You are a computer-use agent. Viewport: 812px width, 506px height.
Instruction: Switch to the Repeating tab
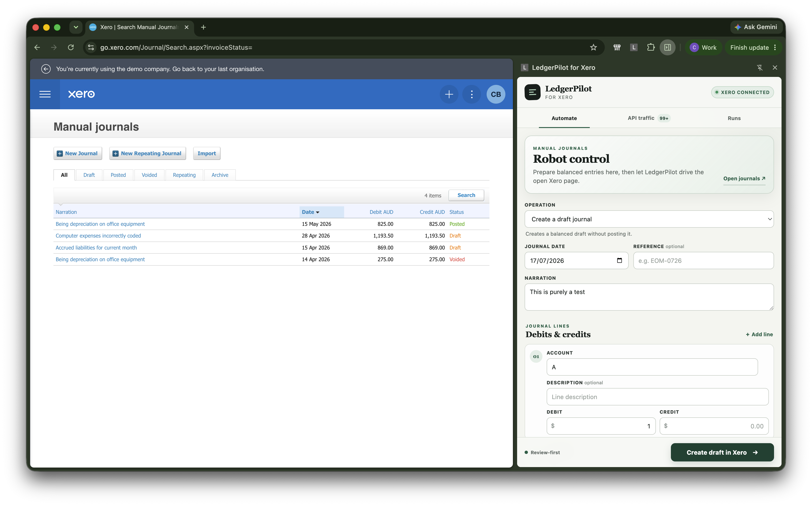(184, 175)
